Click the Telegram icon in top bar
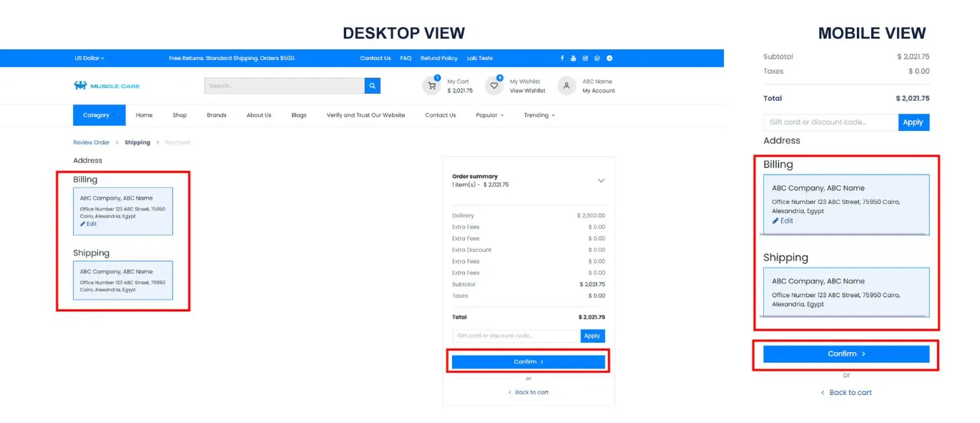980x423 pixels. 609,58
